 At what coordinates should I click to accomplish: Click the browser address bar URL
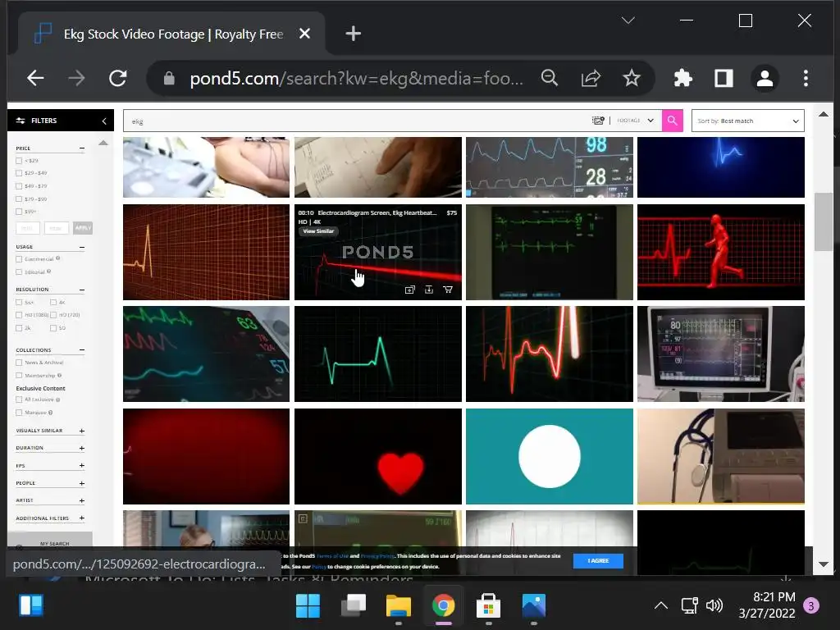tap(356, 79)
